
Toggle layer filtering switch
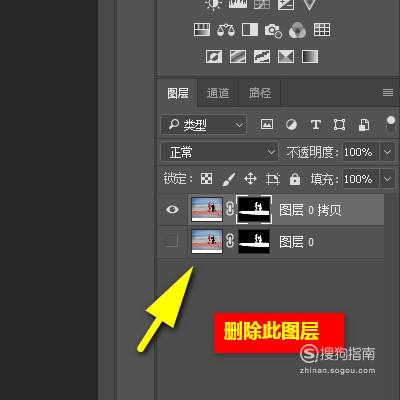tap(391, 124)
